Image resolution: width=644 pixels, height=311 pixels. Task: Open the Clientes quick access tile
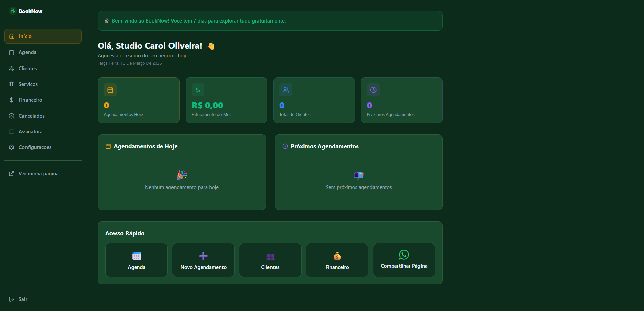[270, 260]
